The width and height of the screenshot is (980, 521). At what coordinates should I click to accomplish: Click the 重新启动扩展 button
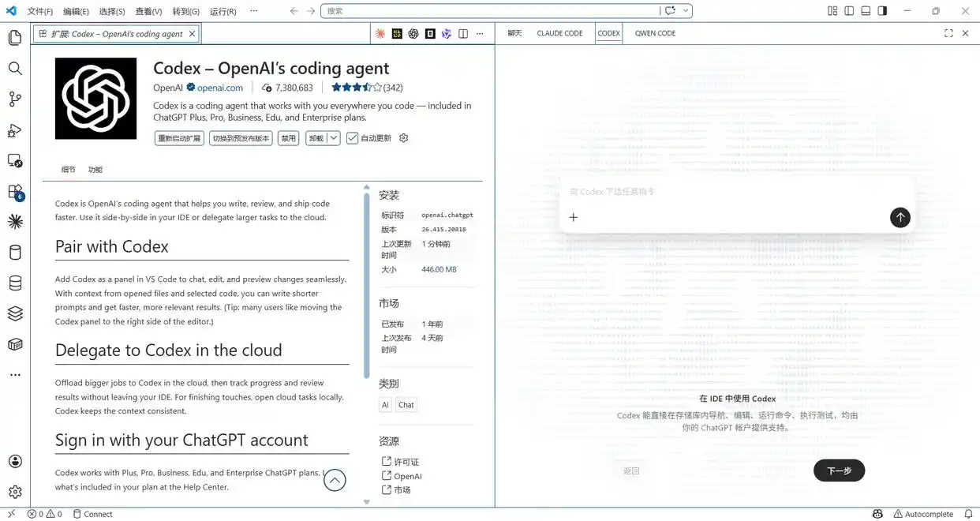pos(180,138)
